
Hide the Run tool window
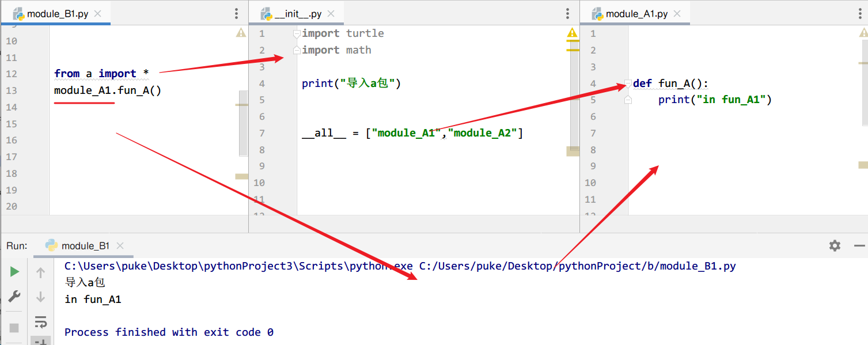click(x=859, y=246)
